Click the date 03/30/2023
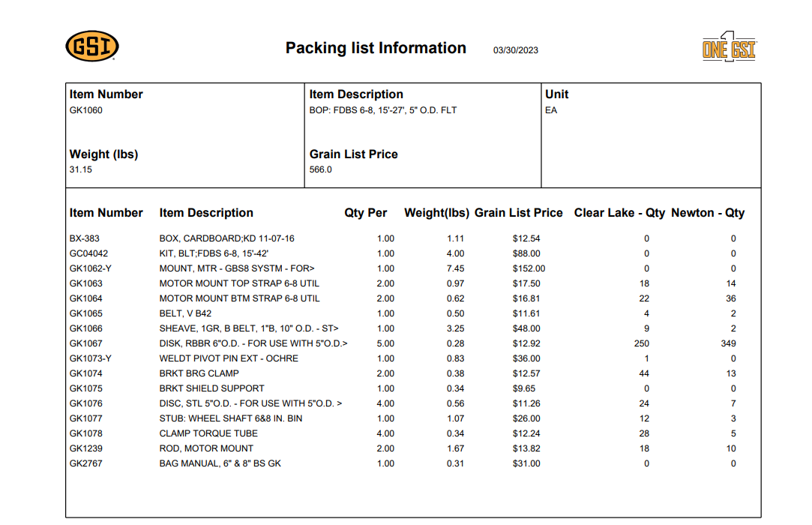812x525 pixels. click(x=515, y=50)
